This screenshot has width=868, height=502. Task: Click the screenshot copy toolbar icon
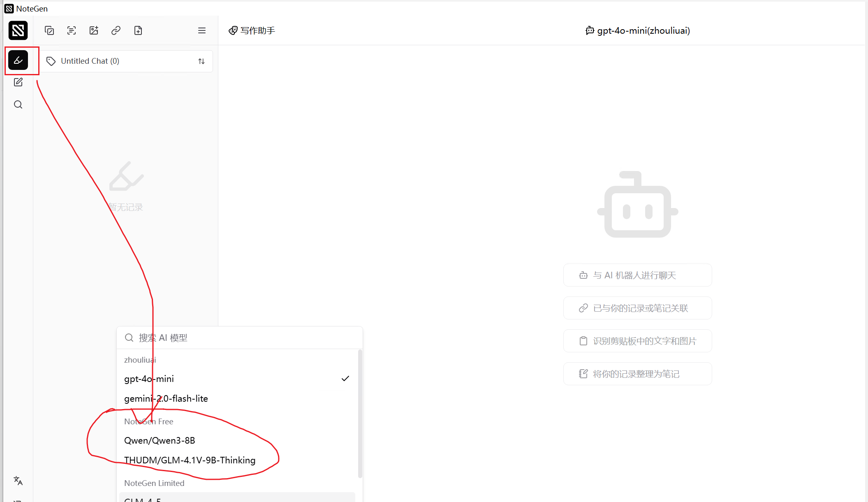coord(49,30)
